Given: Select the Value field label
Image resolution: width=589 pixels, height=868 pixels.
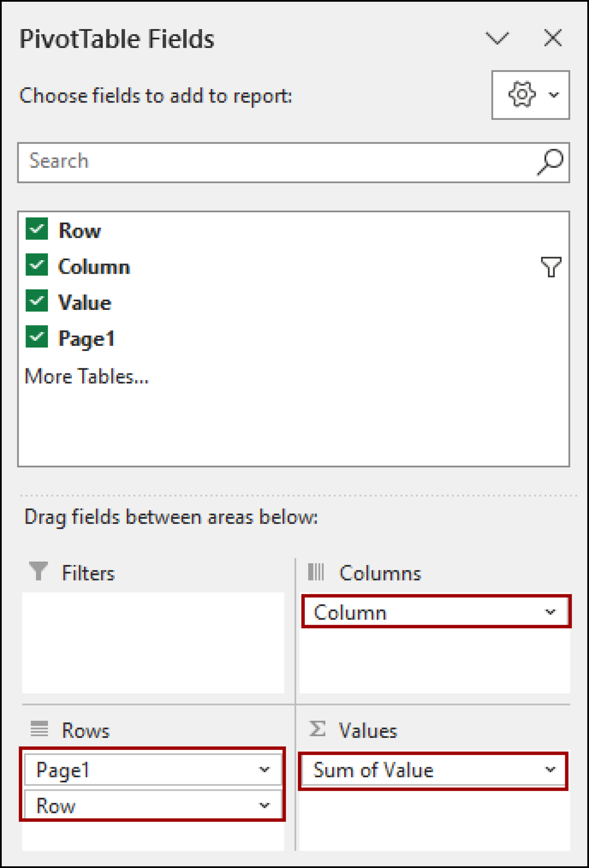Looking at the screenshot, I should tap(84, 302).
